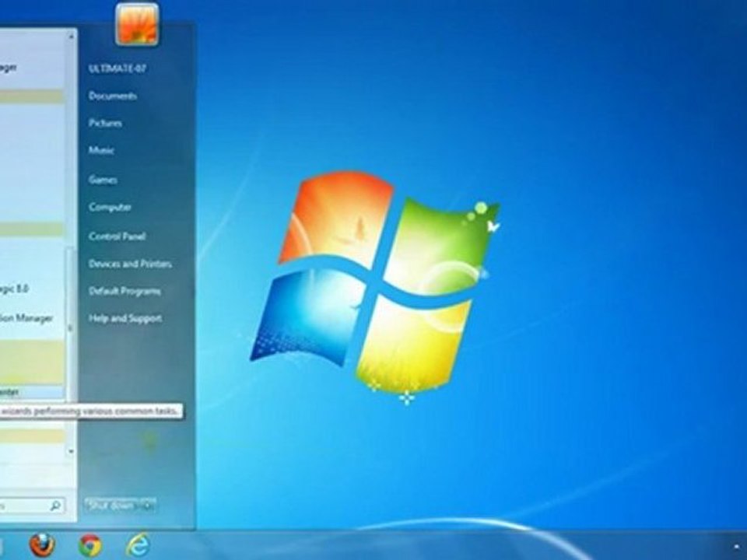Click the search magnifier icon in Start menu
This screenshot has height=560, width=747.
point(55,506)
